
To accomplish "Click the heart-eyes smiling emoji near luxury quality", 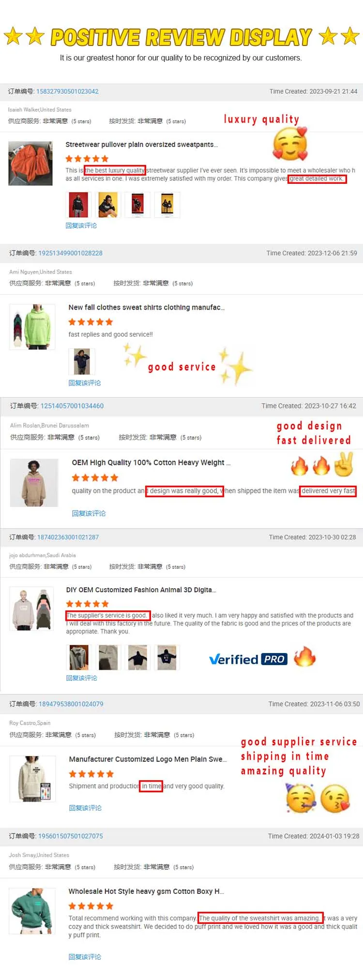I will click(x=290, y=144).
